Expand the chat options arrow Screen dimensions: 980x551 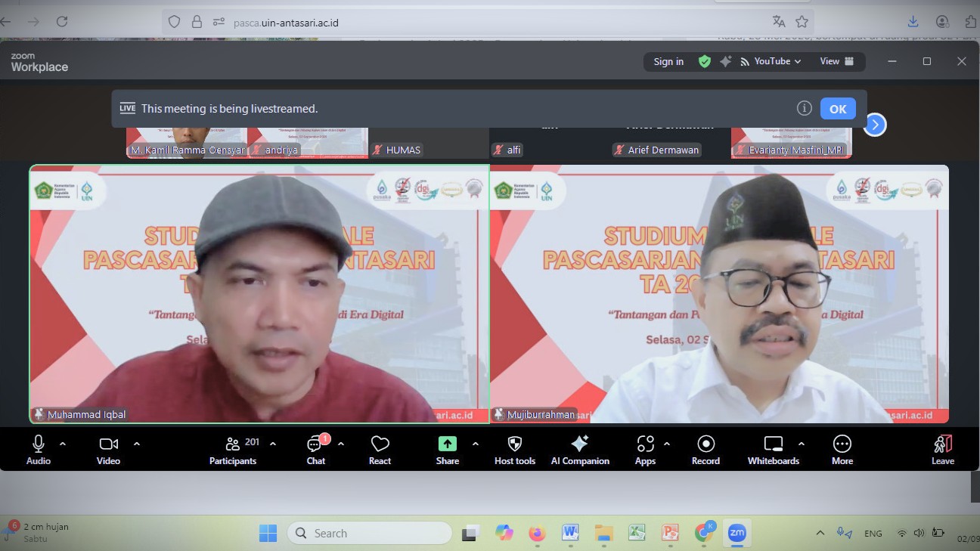341,444
